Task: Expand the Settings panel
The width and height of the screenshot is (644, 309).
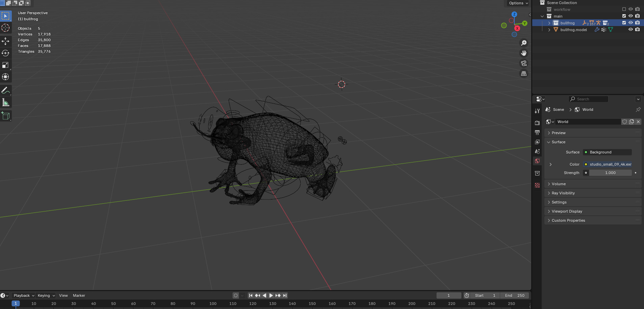Action: pos(593,202)
